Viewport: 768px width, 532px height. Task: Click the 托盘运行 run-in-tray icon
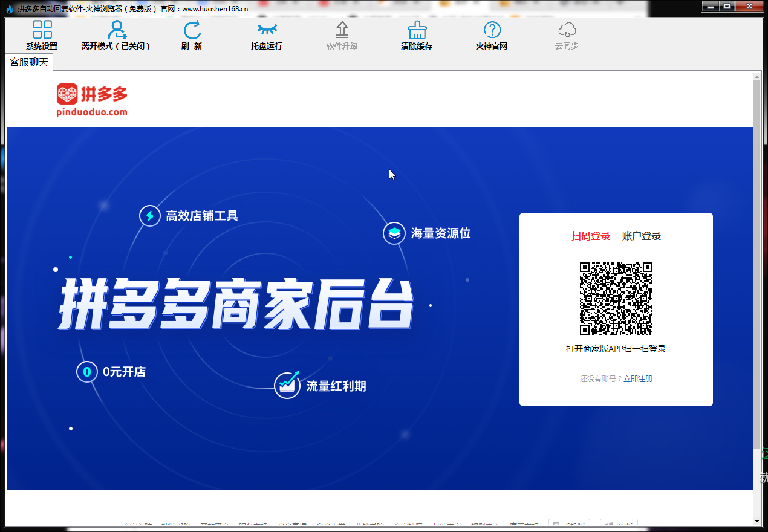click(x=267, y=30)
